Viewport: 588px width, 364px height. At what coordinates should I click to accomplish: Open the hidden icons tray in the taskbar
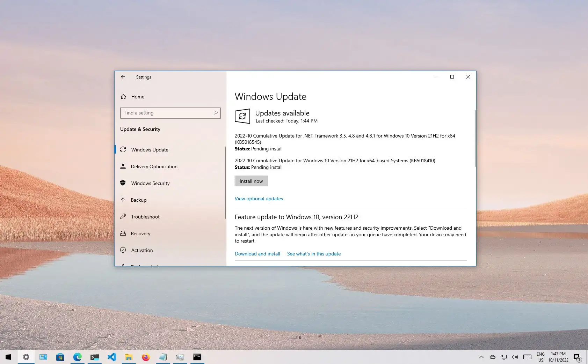click(481, 357)
